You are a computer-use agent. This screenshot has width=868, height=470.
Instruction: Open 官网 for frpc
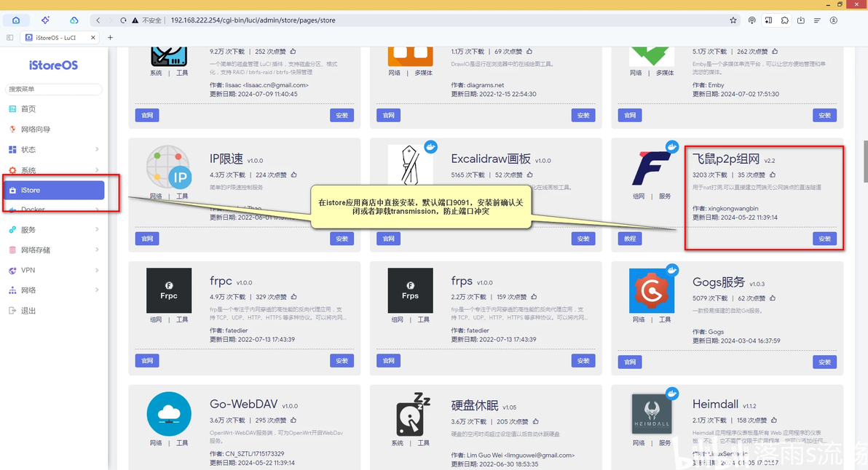pos(147,361)
